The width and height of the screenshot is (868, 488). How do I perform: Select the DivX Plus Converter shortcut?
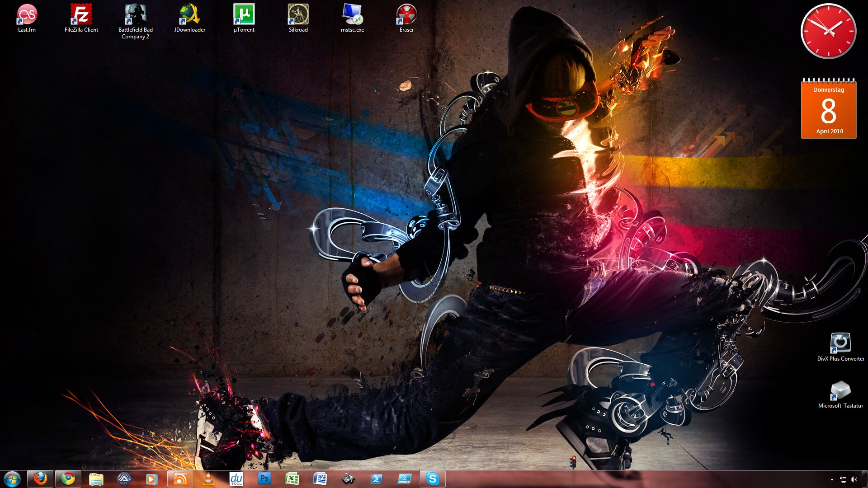pyautogui.click(x=840, y=344)
